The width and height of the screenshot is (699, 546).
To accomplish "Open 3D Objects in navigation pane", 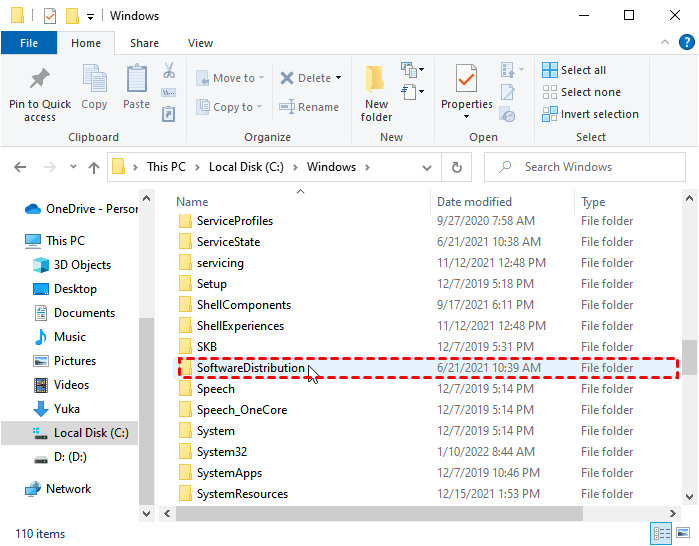I will click(x=72, y=265).
